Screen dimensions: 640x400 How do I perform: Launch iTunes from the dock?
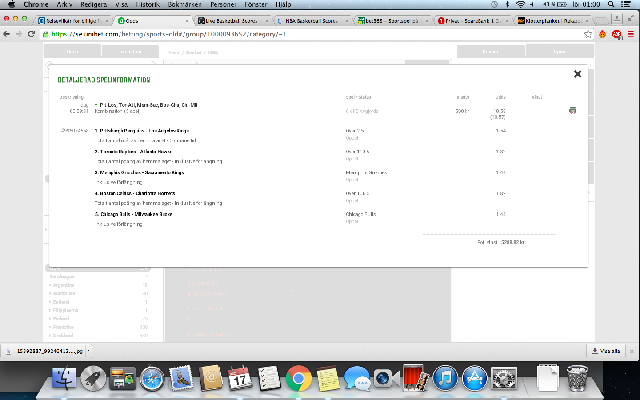(x=445, y=378)
